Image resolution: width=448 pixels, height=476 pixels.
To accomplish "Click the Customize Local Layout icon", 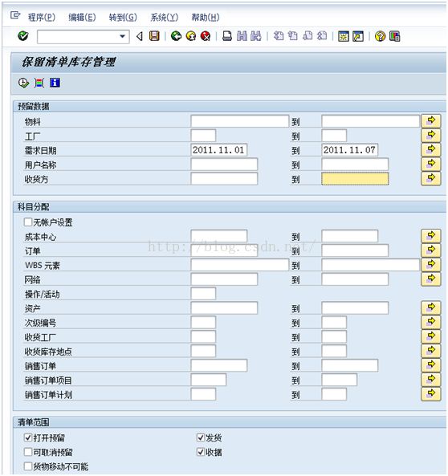I will point(394,36).
